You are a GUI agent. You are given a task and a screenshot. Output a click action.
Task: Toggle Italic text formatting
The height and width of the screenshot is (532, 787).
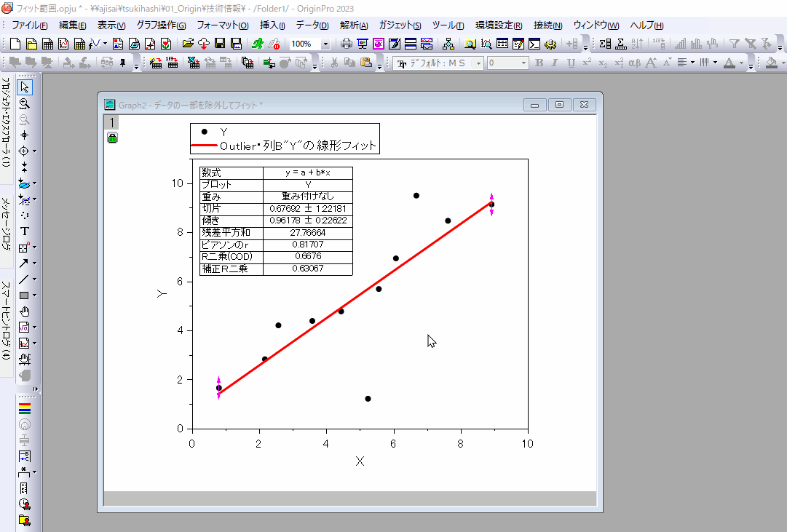(555, 63)
